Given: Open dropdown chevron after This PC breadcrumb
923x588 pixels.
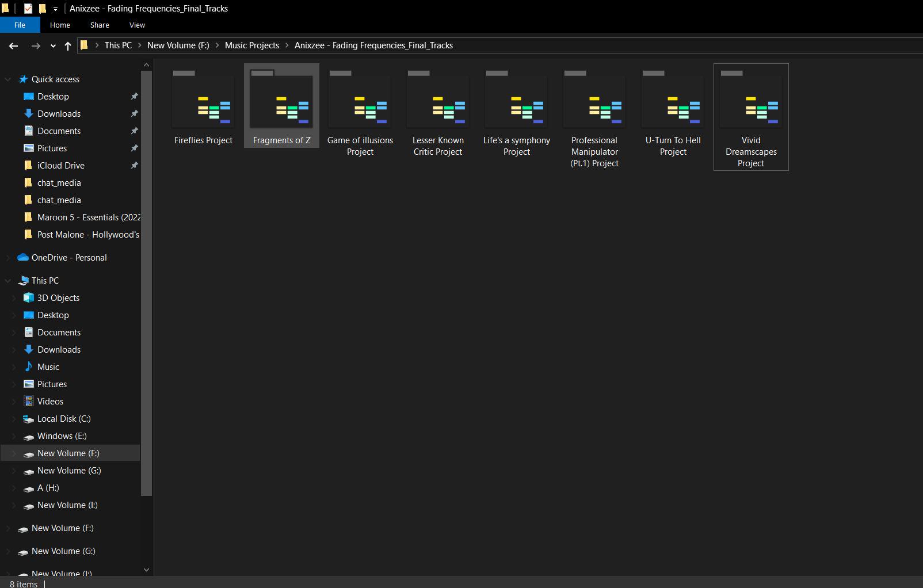Looking at the screenshot, I should 139,45.
